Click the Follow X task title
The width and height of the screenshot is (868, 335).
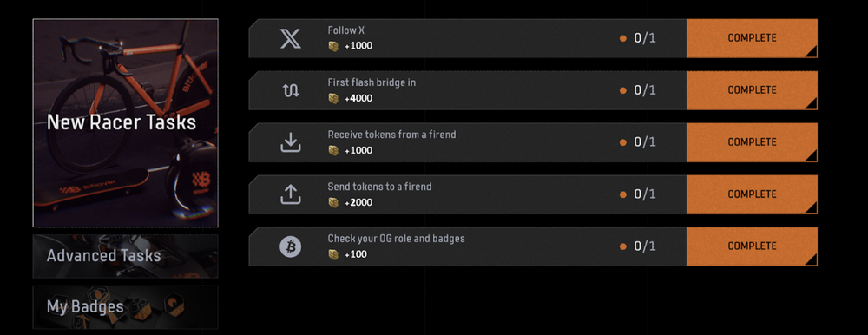346,30
